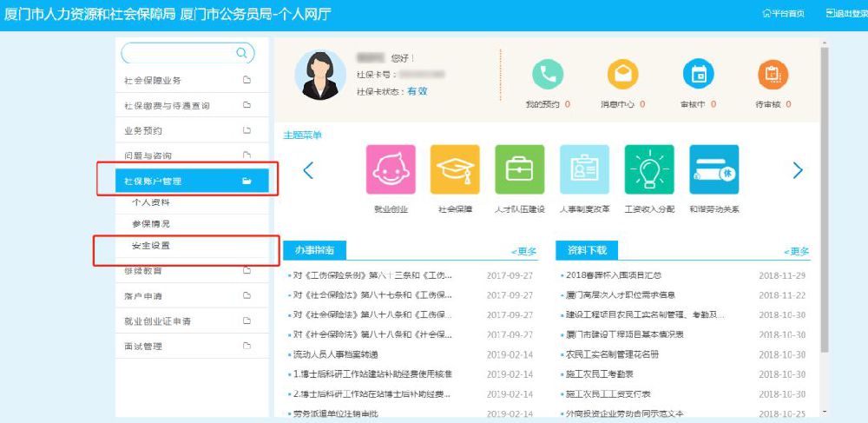Open the 待审核 clipboard icon

click(x=773, y=76)
